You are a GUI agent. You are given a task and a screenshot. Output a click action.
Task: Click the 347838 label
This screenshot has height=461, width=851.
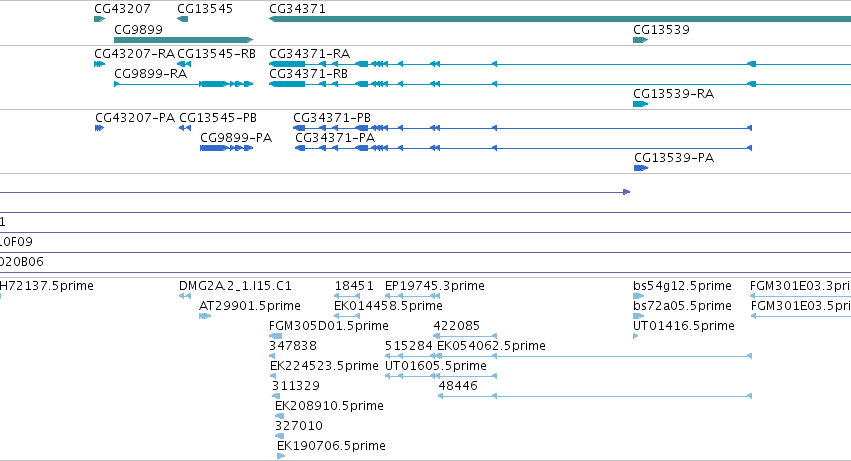(x=293, y=346)
